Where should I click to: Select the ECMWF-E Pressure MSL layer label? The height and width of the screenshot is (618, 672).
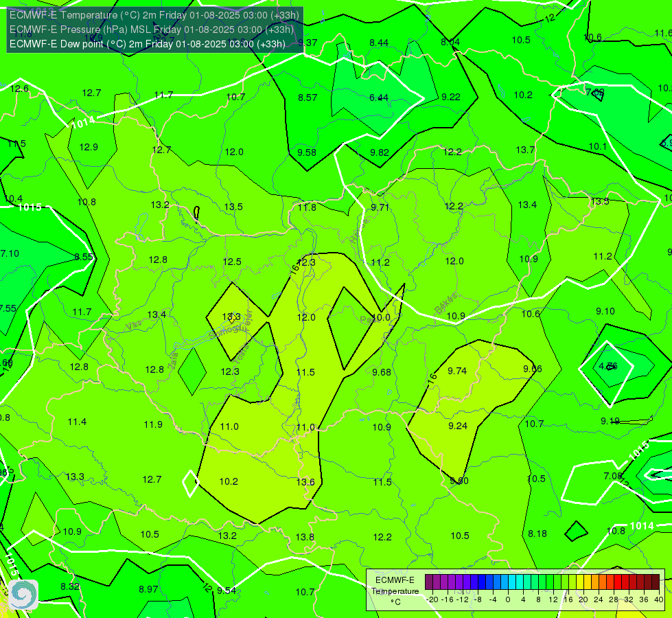151,30
